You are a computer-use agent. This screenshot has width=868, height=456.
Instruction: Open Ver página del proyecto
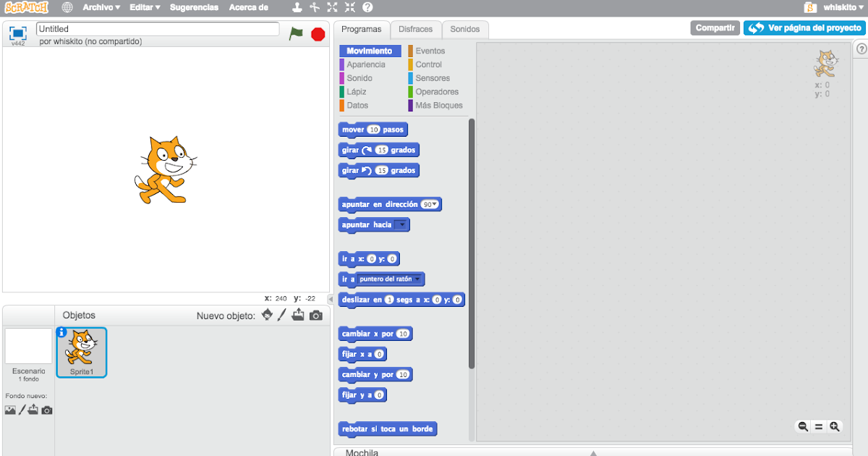(804, 28)
